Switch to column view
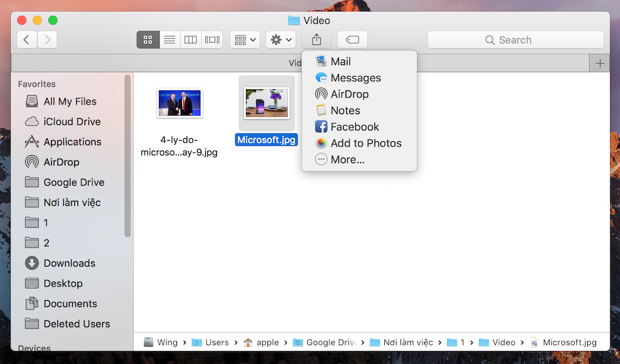 (191, 39)
